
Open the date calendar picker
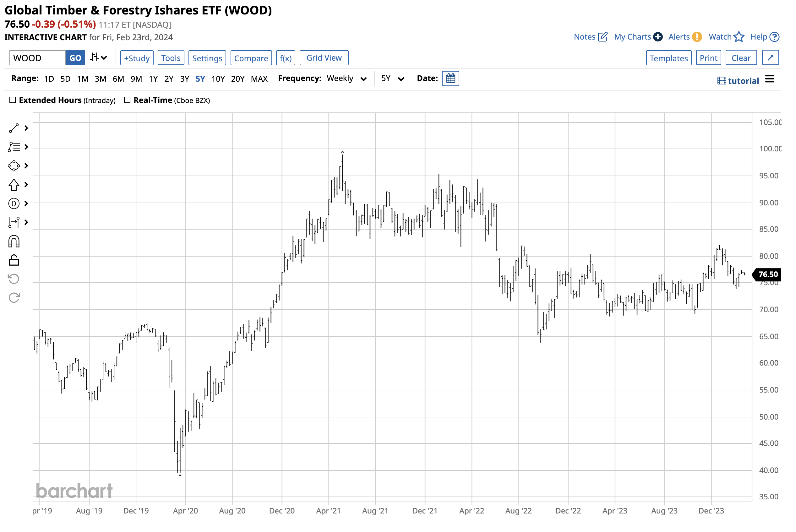(x=450, y=79)
